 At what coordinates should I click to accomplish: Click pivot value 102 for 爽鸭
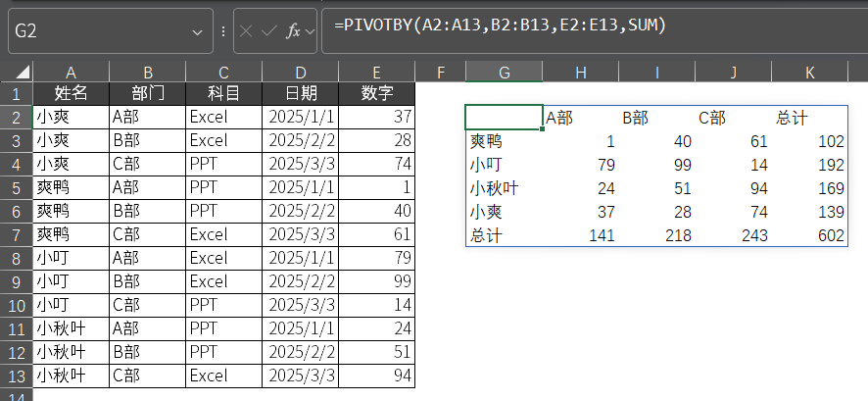810,141
